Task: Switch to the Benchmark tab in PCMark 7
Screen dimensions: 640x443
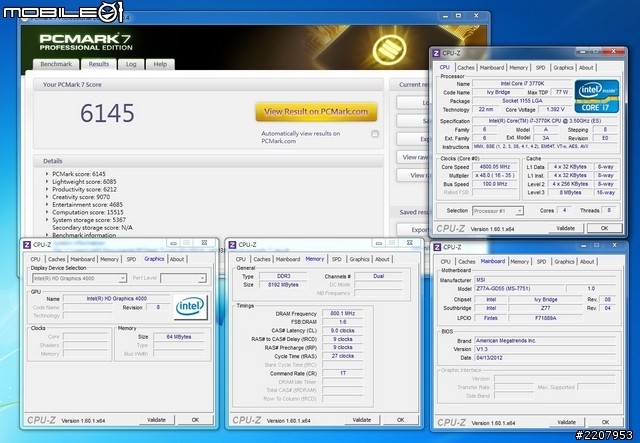Action: click(x=56, y=64)
